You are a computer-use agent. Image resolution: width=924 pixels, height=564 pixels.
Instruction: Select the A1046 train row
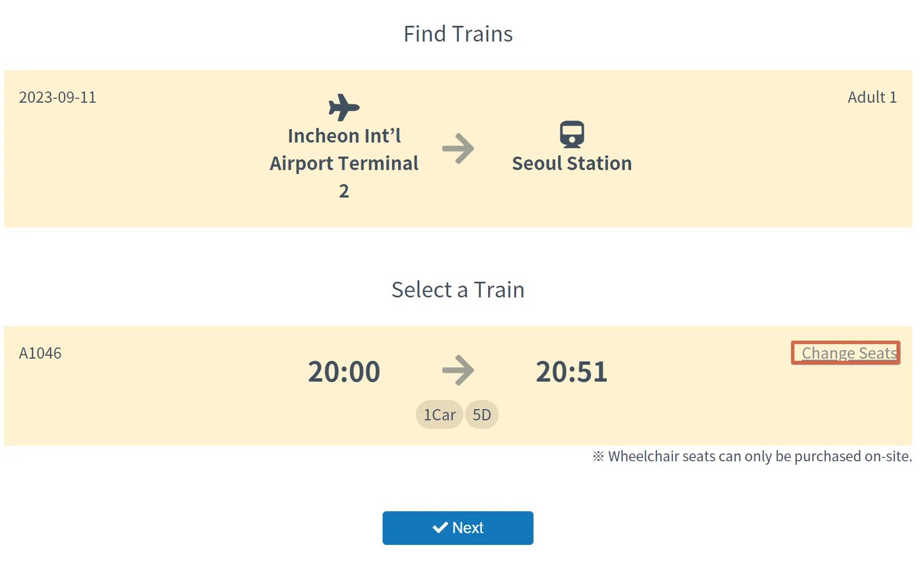pyautogui.click(x=168, y=393)
